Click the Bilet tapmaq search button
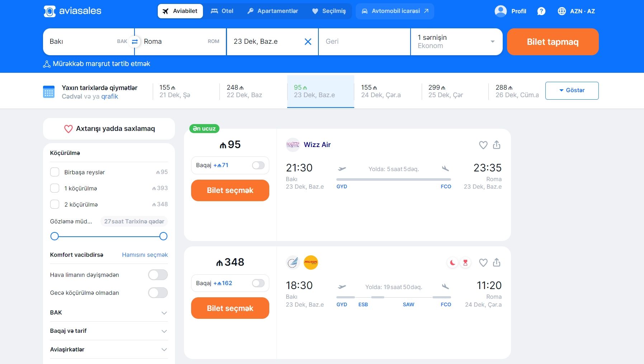 tap(553, 42)
